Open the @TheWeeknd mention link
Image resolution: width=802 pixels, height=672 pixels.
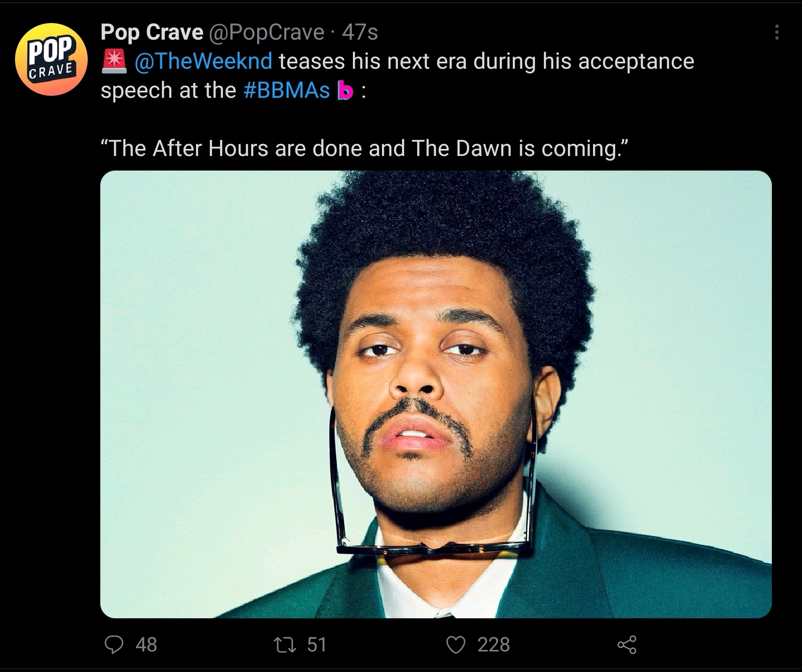pyautogui.click(x=203, y=61)
